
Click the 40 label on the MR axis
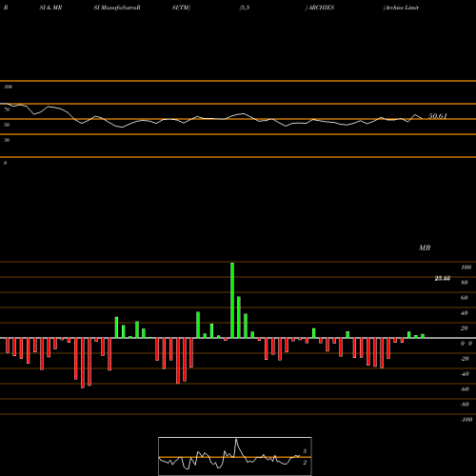point(465,313)
